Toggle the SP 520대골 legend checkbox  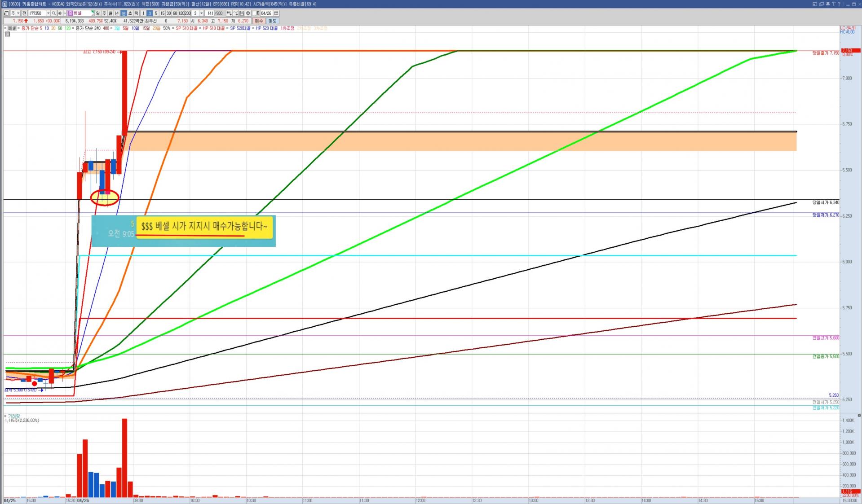[227, 28]
